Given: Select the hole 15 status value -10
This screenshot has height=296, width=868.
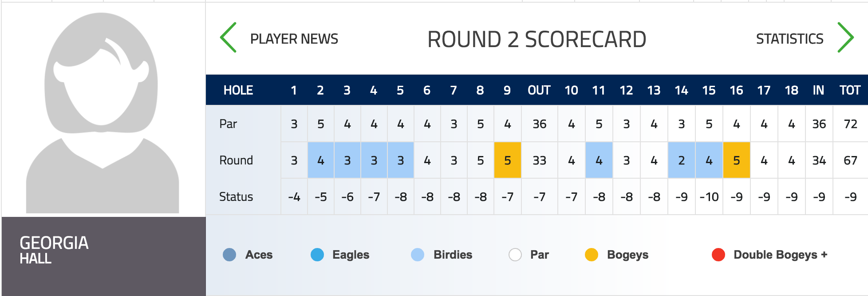Looking at the screenshot, I should click(709, 196).
